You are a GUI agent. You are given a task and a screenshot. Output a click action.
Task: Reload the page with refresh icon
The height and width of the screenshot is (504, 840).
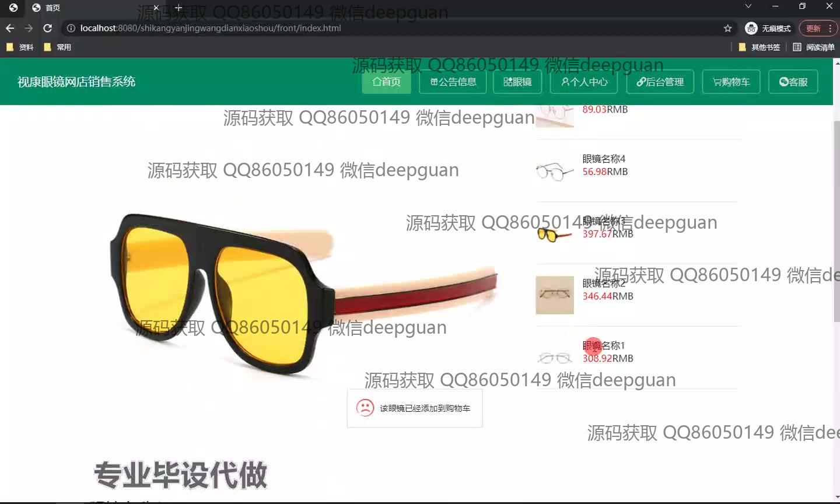tap(48, 28)
